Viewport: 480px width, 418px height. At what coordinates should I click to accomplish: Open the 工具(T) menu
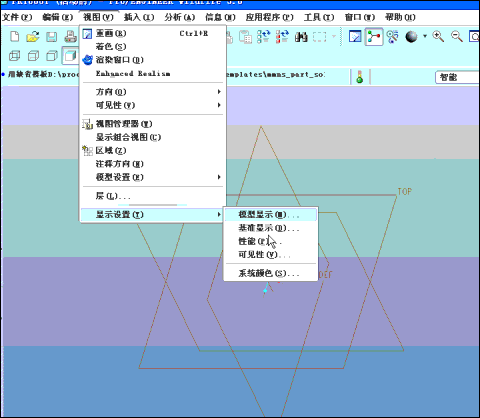tap(319, 17)
